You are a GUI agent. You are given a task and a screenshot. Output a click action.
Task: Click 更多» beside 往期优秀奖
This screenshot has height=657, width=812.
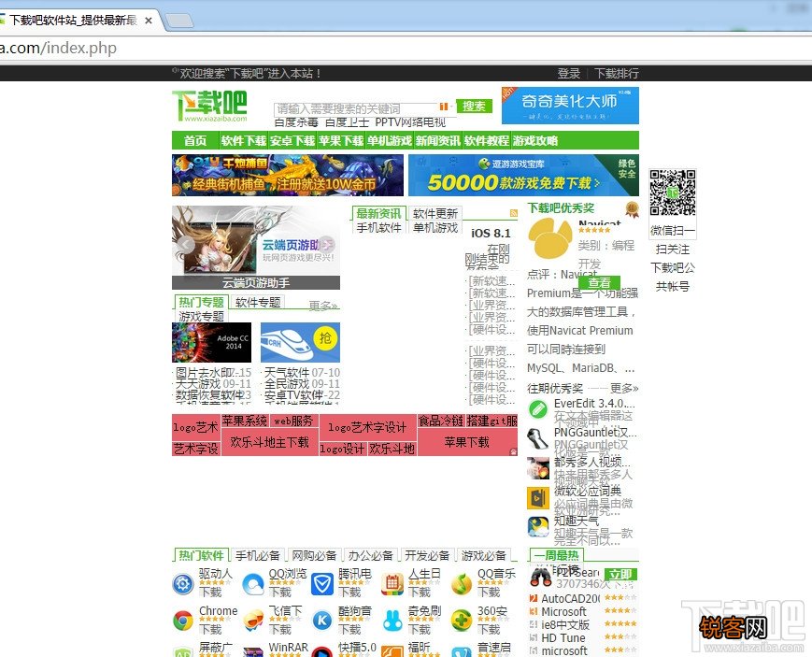(x=624, y=388)
